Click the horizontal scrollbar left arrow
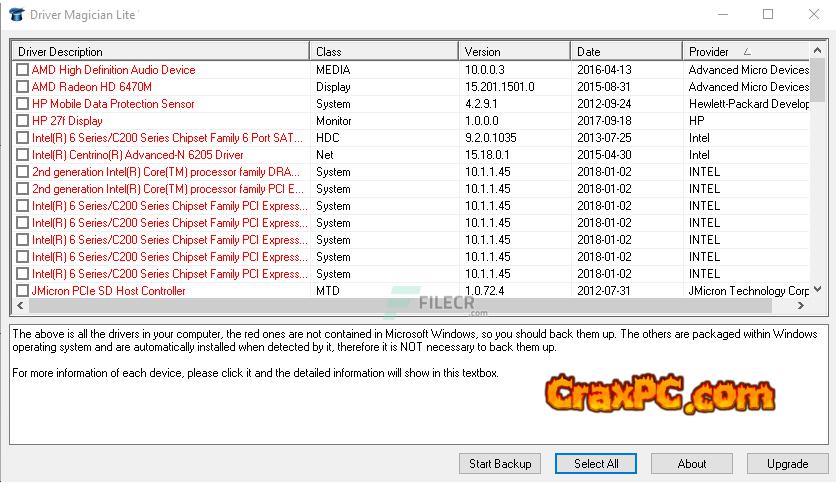The width and height of the screenshot is (836, 484). pos(20,305)
